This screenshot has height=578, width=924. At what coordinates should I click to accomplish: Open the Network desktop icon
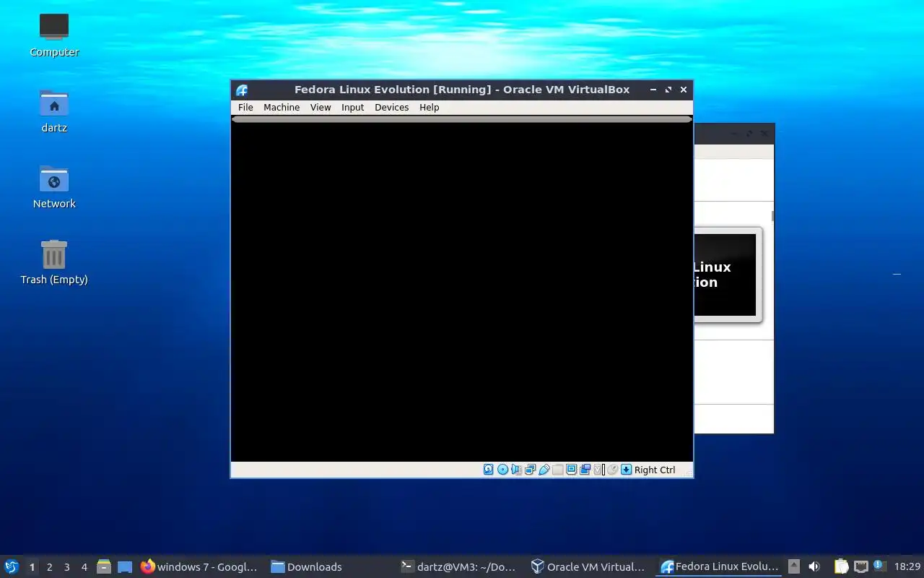54,186
